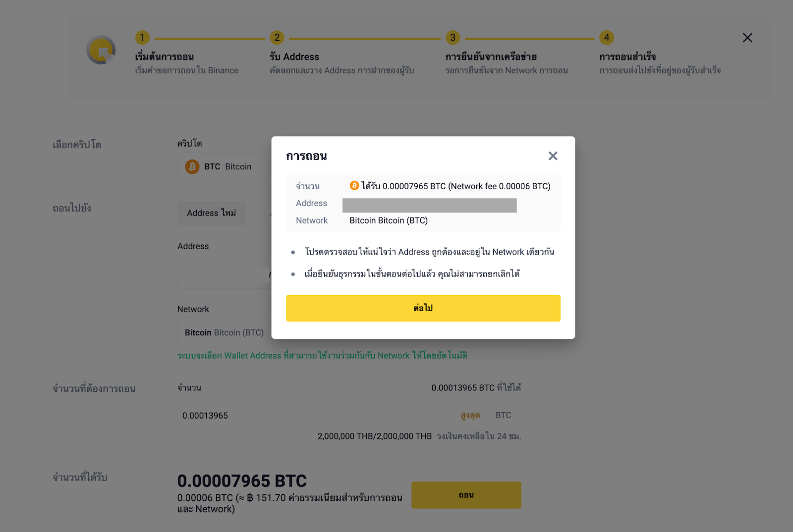
Task: Select the Address ใหม่ tab
Action: 211,213
